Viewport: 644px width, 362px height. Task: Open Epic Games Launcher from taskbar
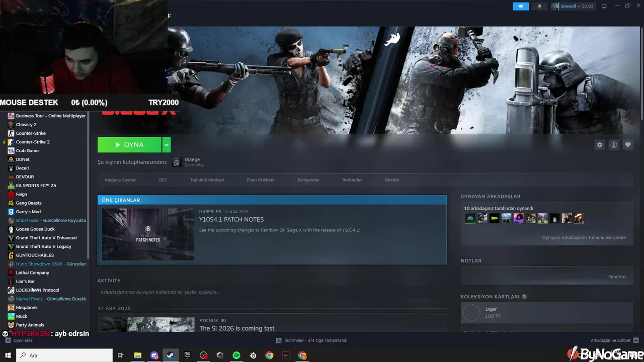pos(187,355)
